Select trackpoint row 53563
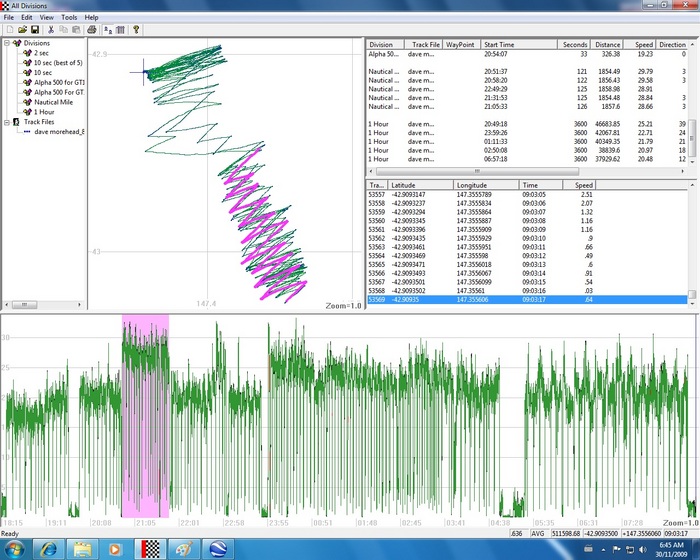 pos(527,247)
